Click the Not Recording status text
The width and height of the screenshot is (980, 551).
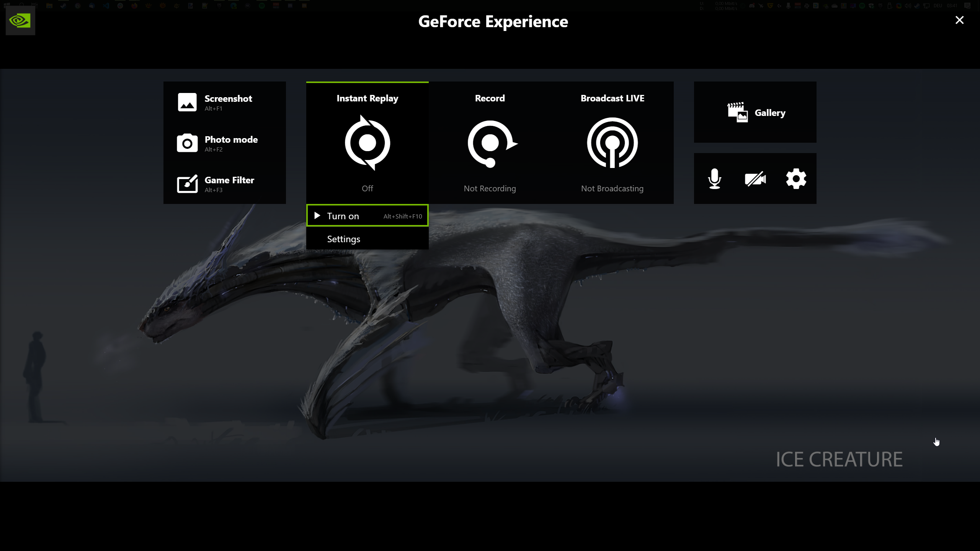click(x=490, y=189)
